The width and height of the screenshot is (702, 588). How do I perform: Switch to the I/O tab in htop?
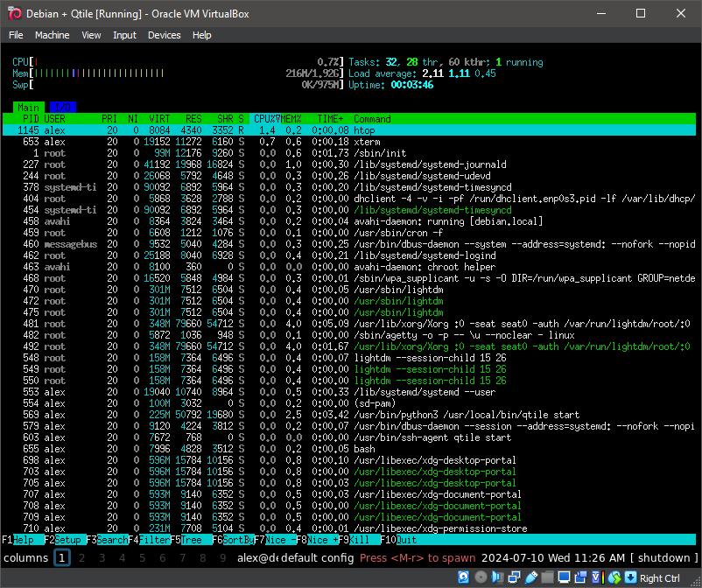tap(62, 107)
